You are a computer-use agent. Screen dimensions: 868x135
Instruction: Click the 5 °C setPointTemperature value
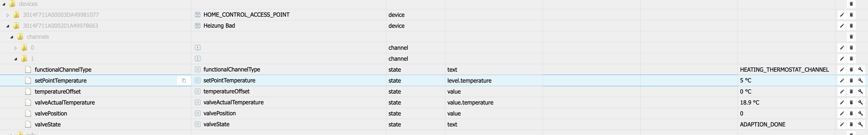pyautogui.click(x=745, y=80)
